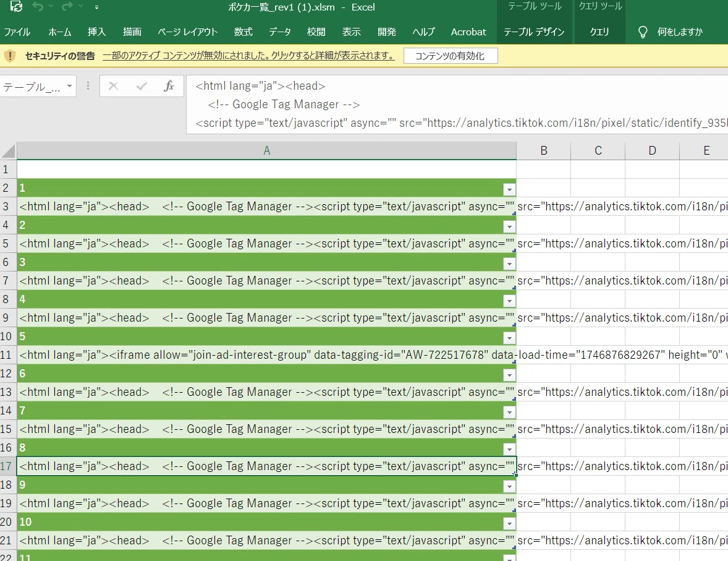The width and height of the screenshot is (728, 561).
Task: Select column A by its header
Action: tap(266, 150)
